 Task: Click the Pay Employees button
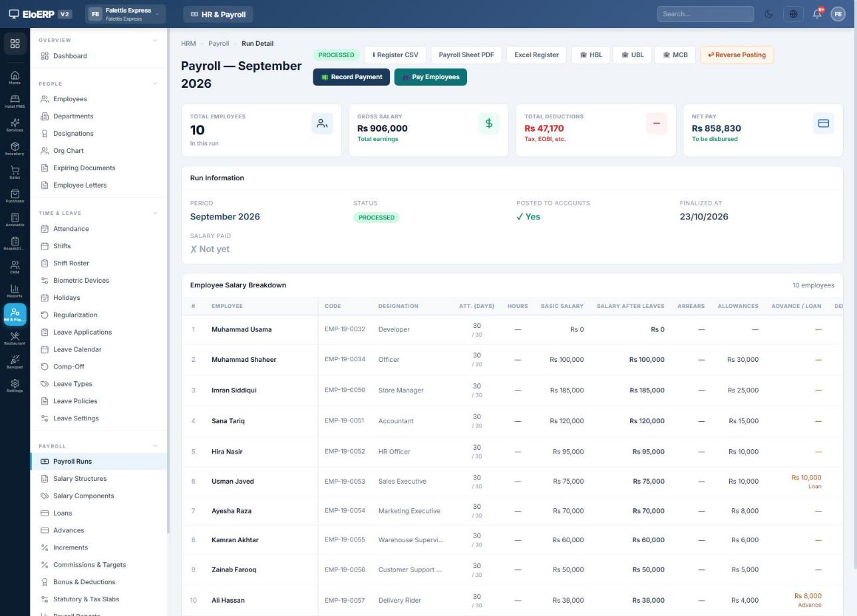click(430, 77)
